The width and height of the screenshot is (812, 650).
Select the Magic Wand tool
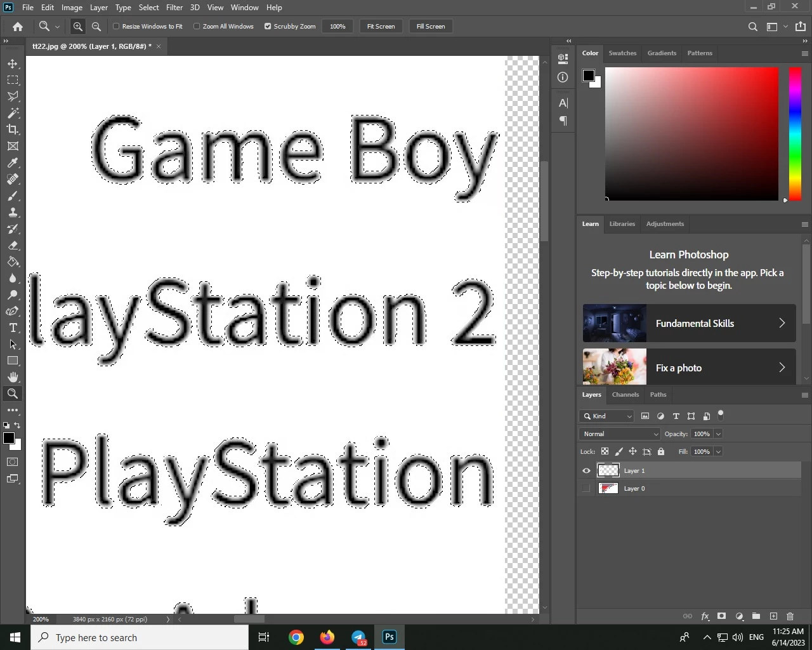(x=13, y=113)
